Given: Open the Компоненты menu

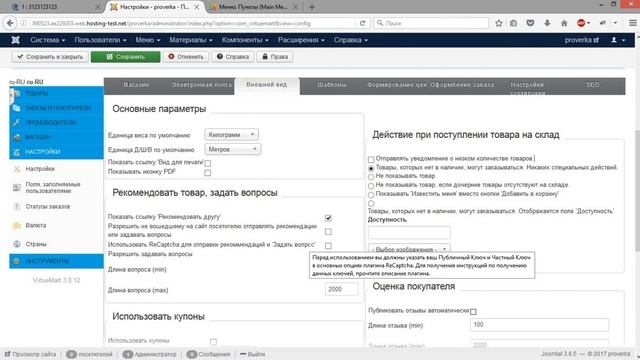Looking at the screenshot, I should 245,40.
